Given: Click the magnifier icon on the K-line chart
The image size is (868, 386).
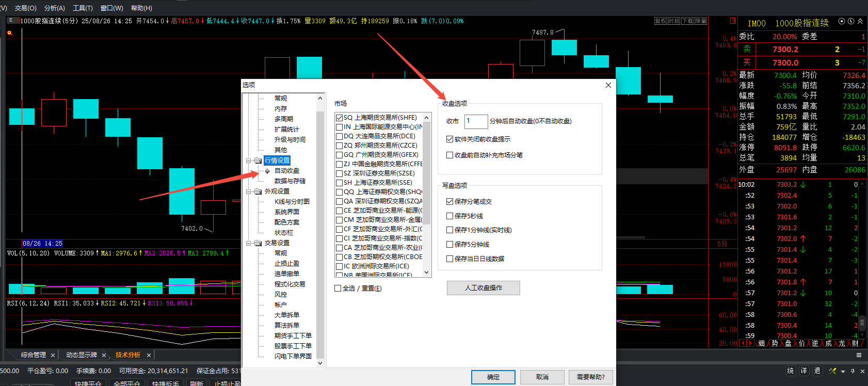Looking at the screenshot, I should coord(9,33).
